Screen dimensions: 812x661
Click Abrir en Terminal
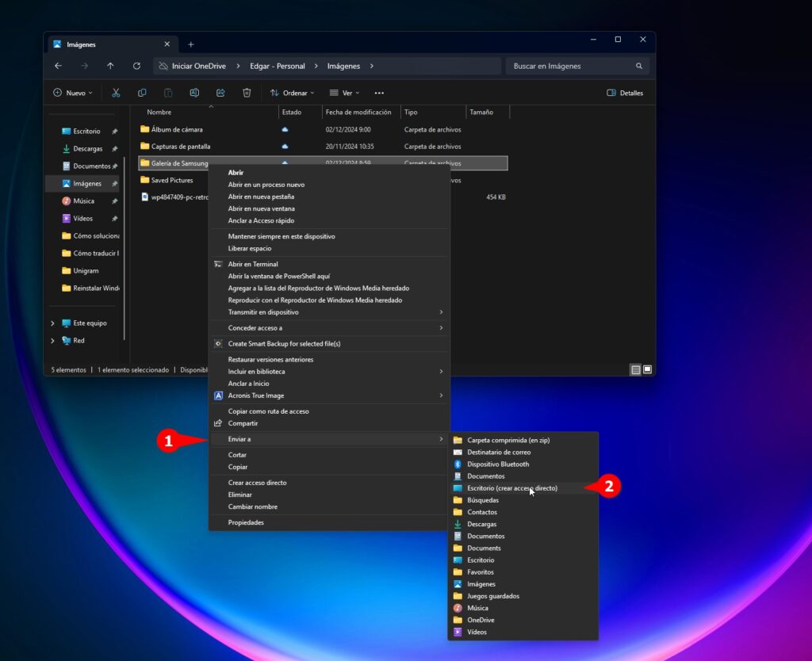[329, 264]
